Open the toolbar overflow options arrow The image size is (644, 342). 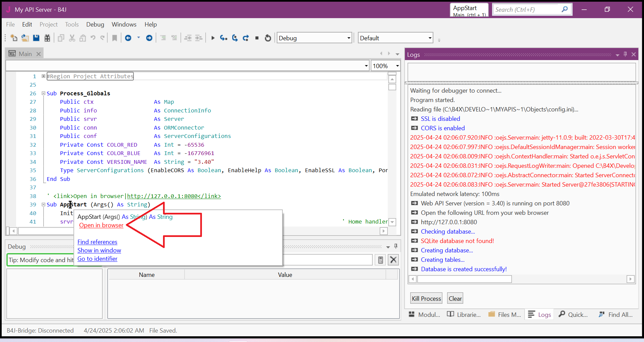pos(439,40)
